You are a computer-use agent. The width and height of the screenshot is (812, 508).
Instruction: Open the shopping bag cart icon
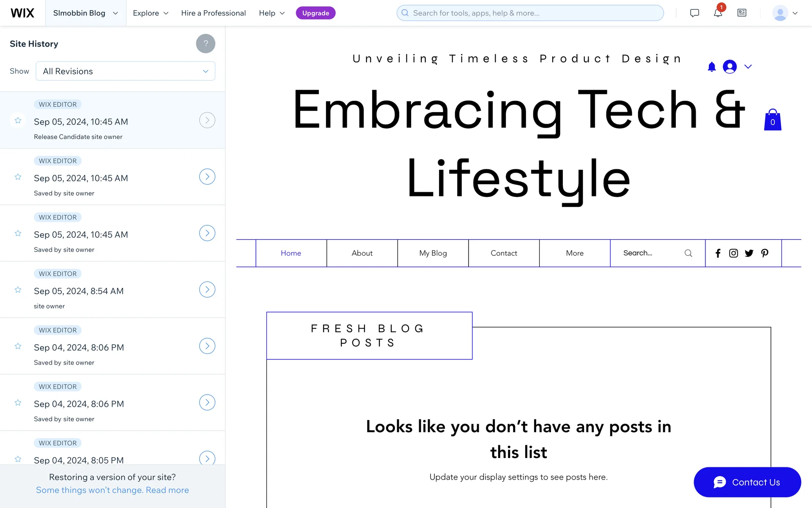click(772, 120)
